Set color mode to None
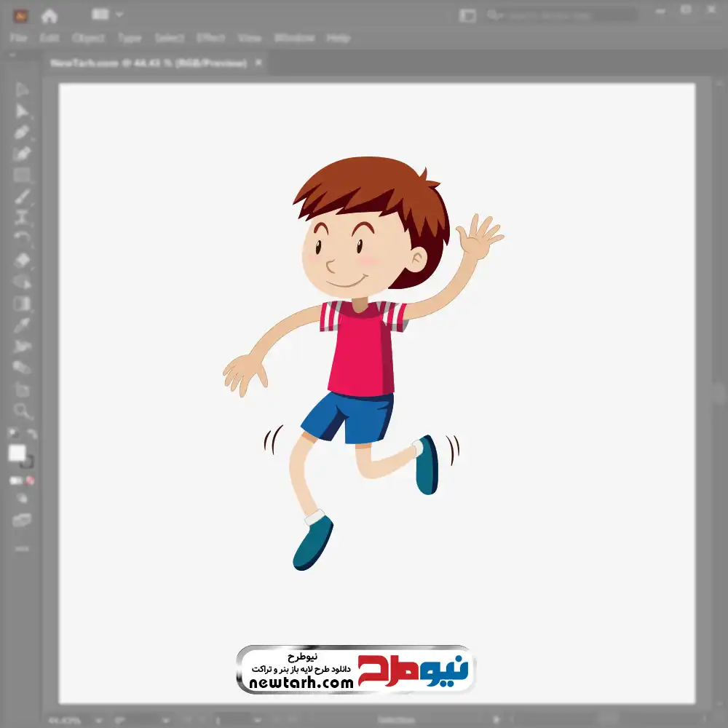728x728 pixels. (x=31, y=480)
